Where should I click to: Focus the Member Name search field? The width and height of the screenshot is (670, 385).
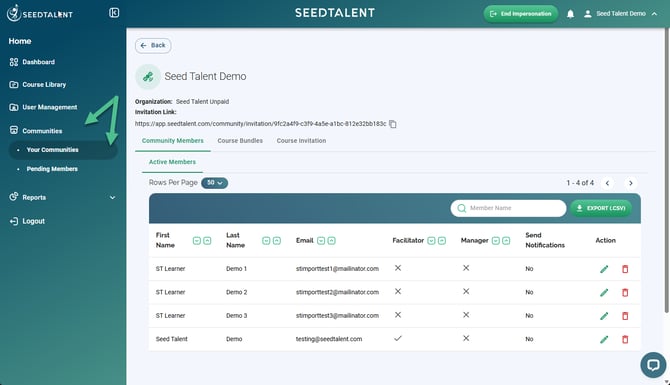coord(508,208)
